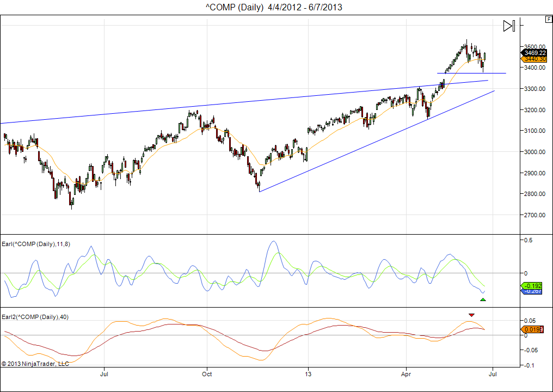This screenshot has width=553, height=392.
Task: Click the green -0.192 value marker
Action: 533,285
